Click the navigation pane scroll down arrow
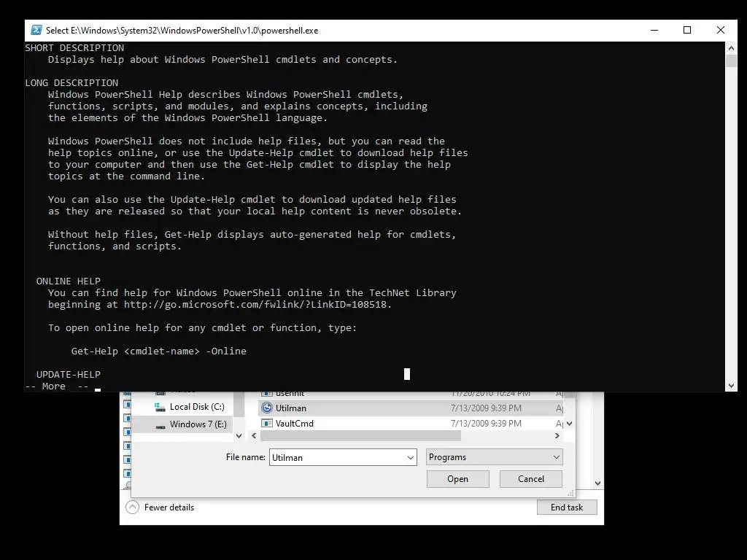Image resolution: width=747 pixels, height=560 pixels. pos(239,436)
